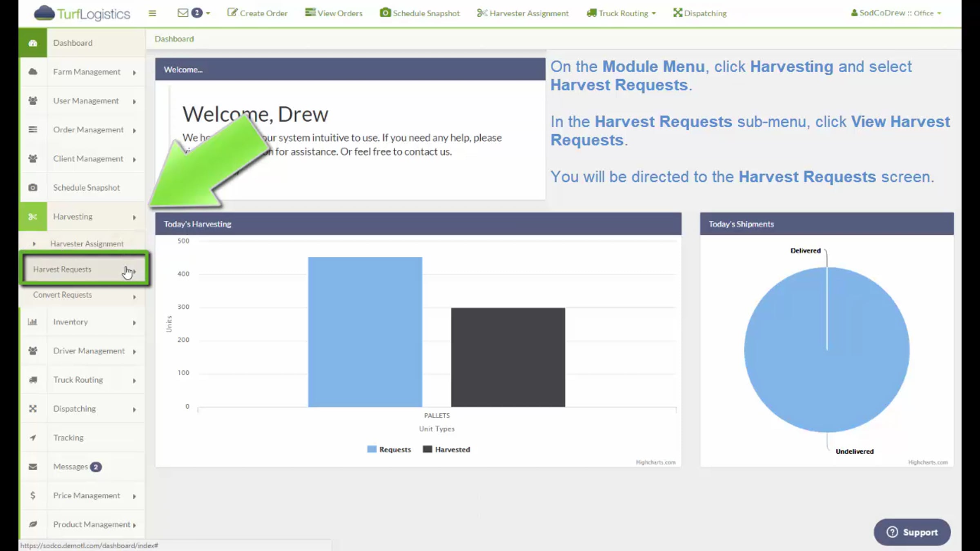Toggle the hamburger sidebar menu icon
Viewport: 980px width, 551px height.
[152, 13]
